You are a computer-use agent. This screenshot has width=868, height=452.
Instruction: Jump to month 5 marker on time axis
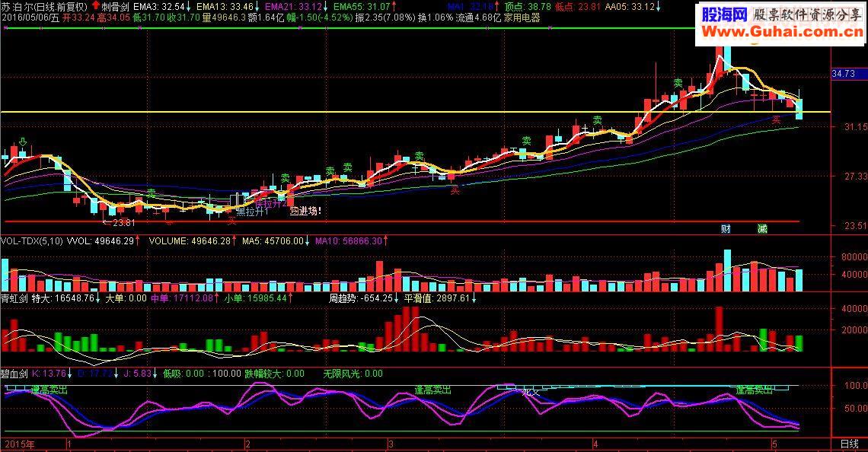[774, 444]
